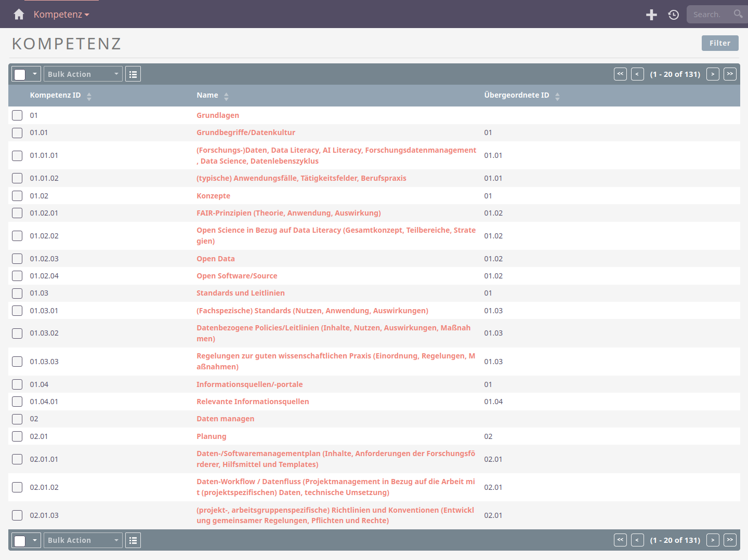Open the top column chooser list icon
Image resolution: width=748 pixels, height=560 pixels.
point(133,74)
